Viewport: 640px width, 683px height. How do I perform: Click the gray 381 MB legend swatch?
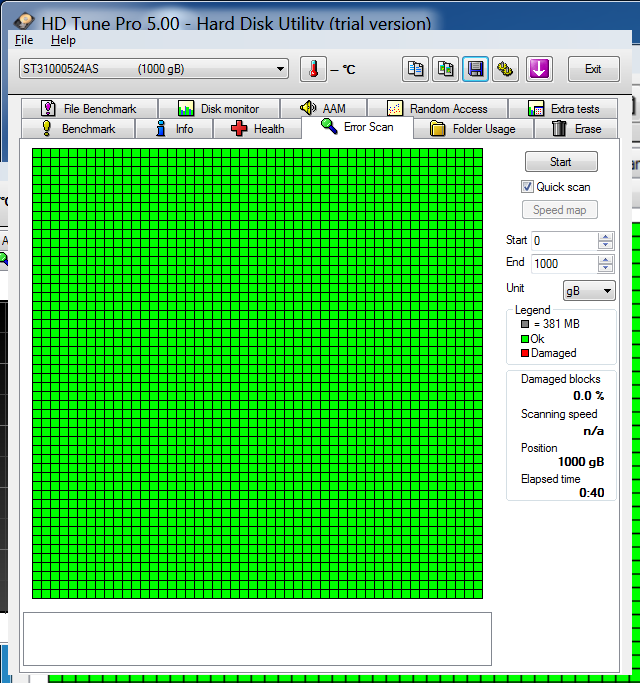525,324
